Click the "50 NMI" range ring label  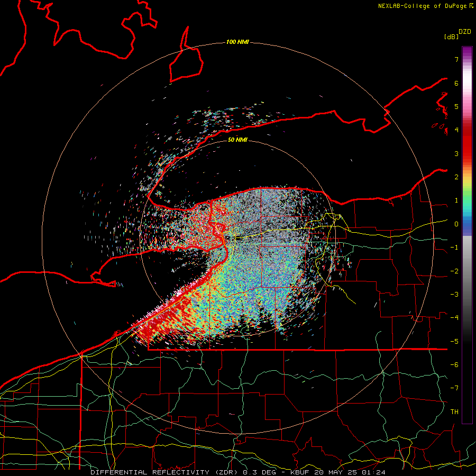click(237, 140)
